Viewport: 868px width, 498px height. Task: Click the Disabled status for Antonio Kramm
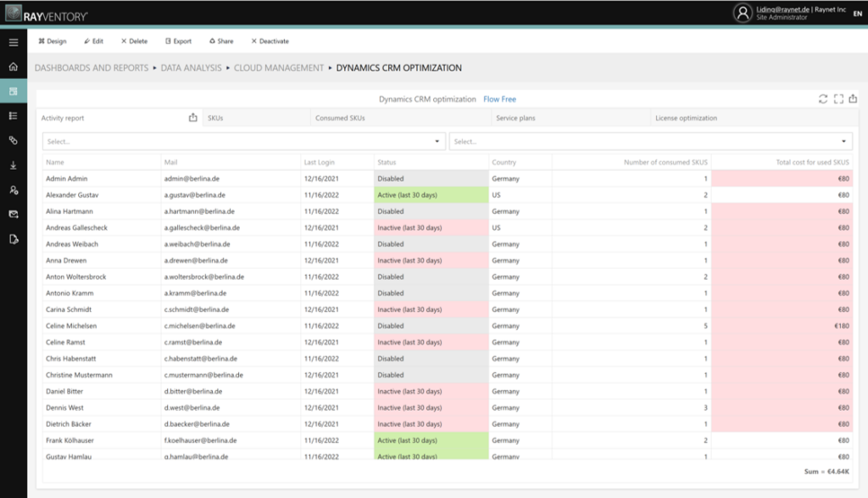click(x=431, y=293)
